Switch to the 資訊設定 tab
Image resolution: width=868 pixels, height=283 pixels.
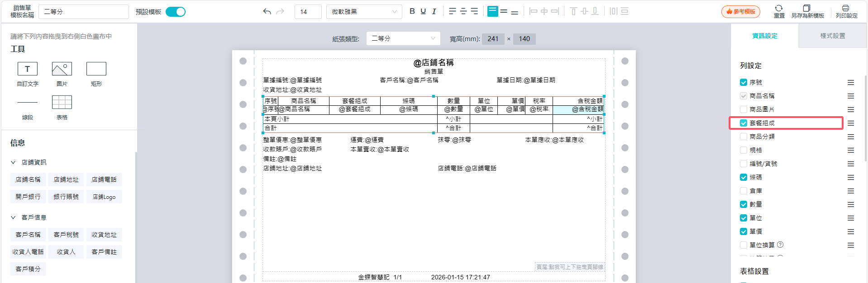coord(765,36)
